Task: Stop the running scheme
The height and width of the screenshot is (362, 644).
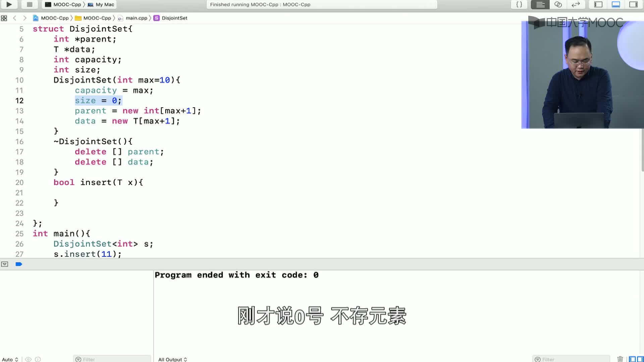Action: point(30,4)
